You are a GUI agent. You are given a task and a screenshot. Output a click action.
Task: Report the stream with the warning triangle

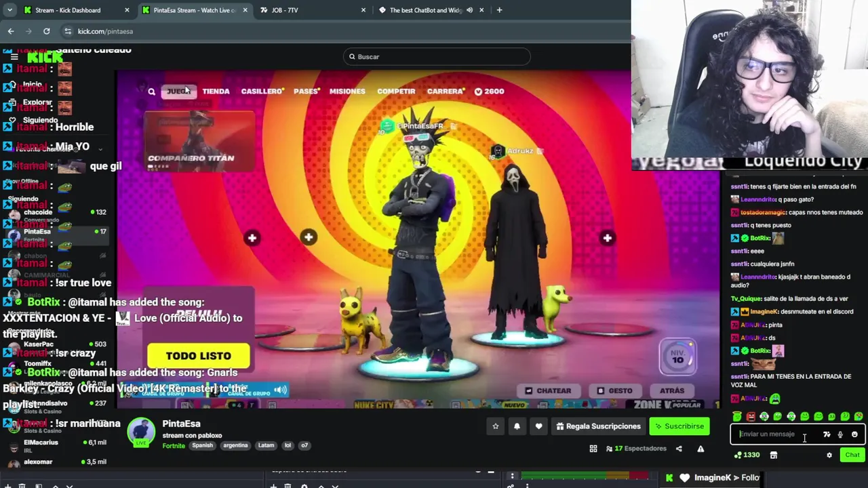[x=701, y=449]
